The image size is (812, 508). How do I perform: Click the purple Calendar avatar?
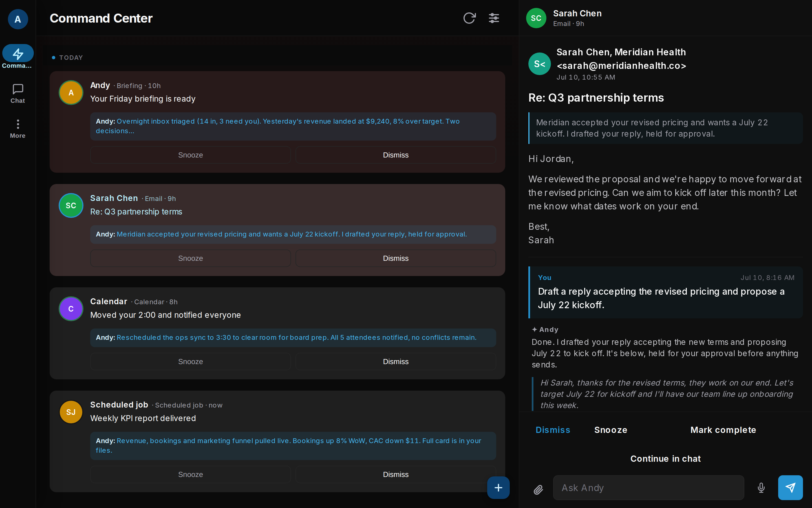coord(71,308)
